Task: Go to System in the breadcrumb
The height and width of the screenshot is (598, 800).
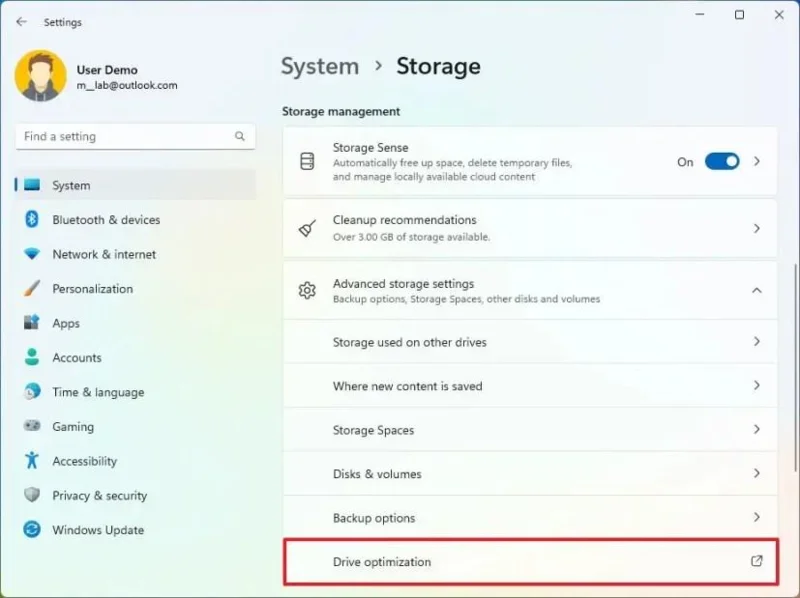Action: pos(320,66)
